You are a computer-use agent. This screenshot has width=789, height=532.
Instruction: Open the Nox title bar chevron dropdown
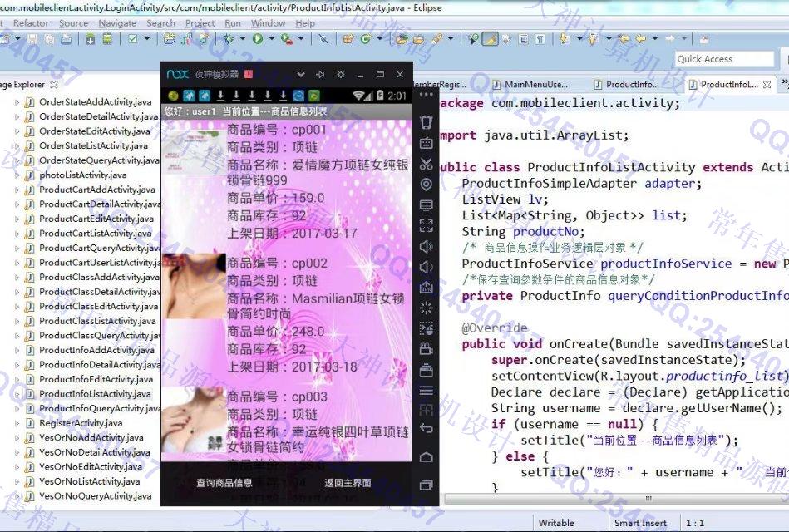pyautogui.click(x=301, y=75)
